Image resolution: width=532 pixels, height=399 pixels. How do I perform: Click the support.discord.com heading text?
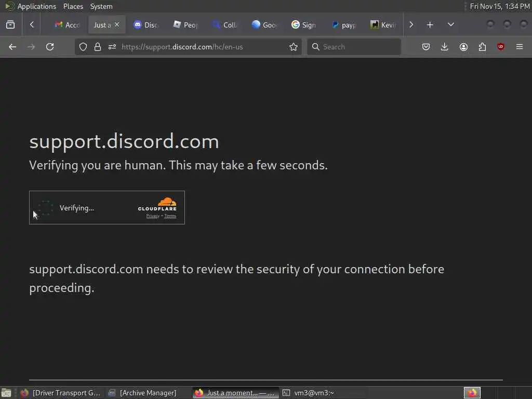point(124,141)
